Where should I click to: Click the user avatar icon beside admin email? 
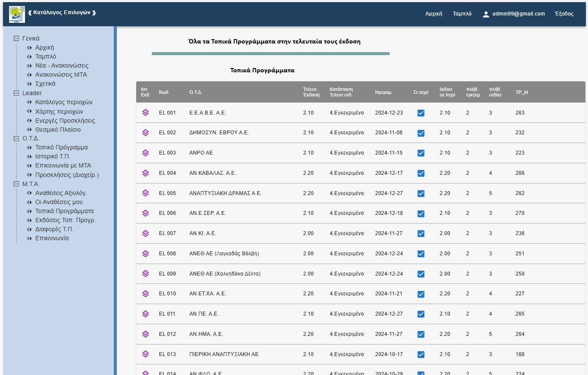[486, 14]
